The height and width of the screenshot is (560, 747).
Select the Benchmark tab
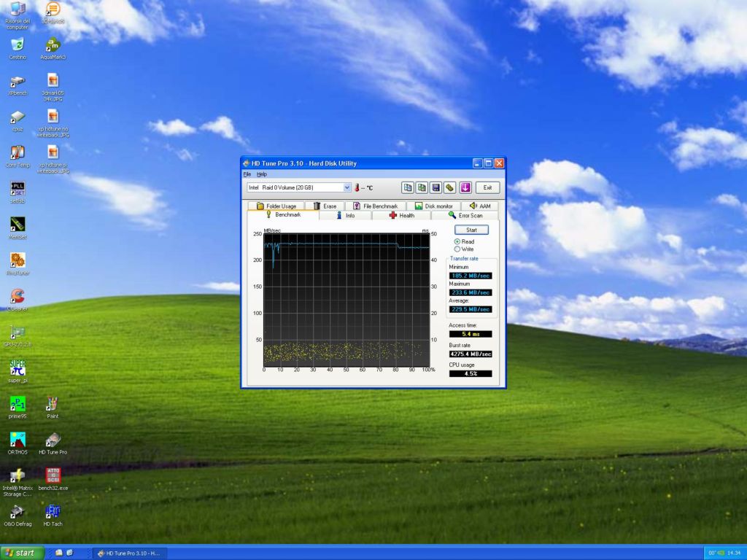[284, 215]
